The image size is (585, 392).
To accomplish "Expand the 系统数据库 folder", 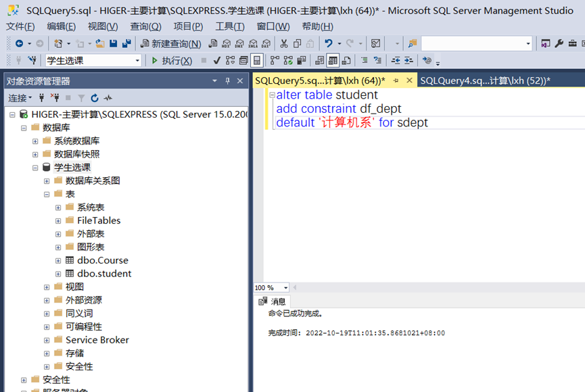I will tap(35, 141).
